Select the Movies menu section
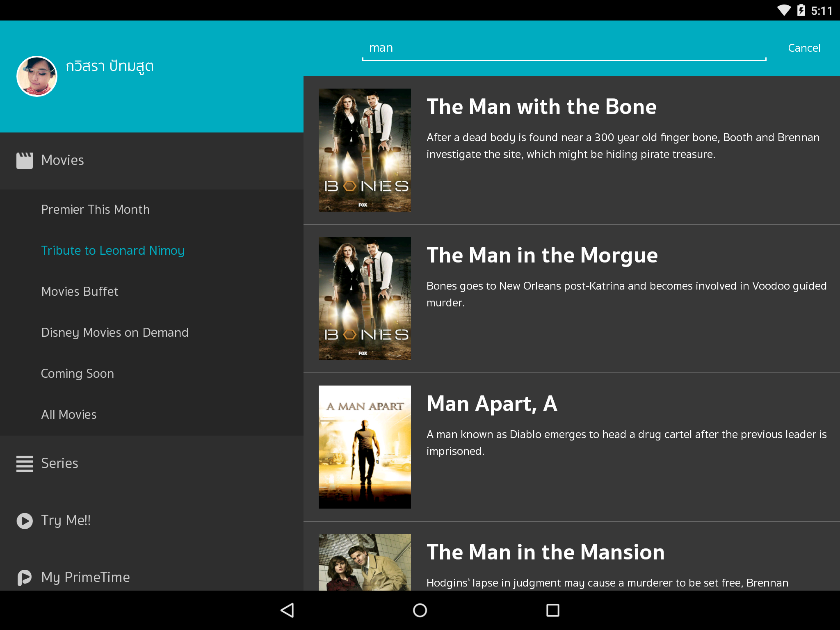This screenshot has width=840, height=630. tap(152, 160)
